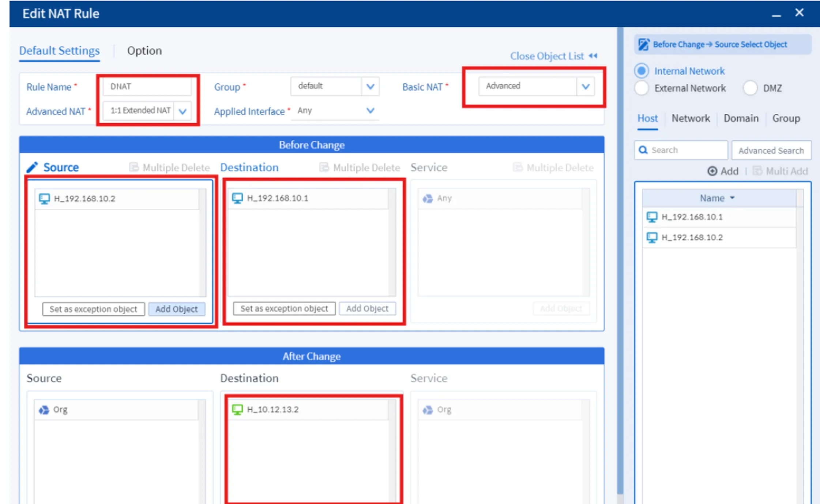Select the External Network radio button

click(642, 88)
